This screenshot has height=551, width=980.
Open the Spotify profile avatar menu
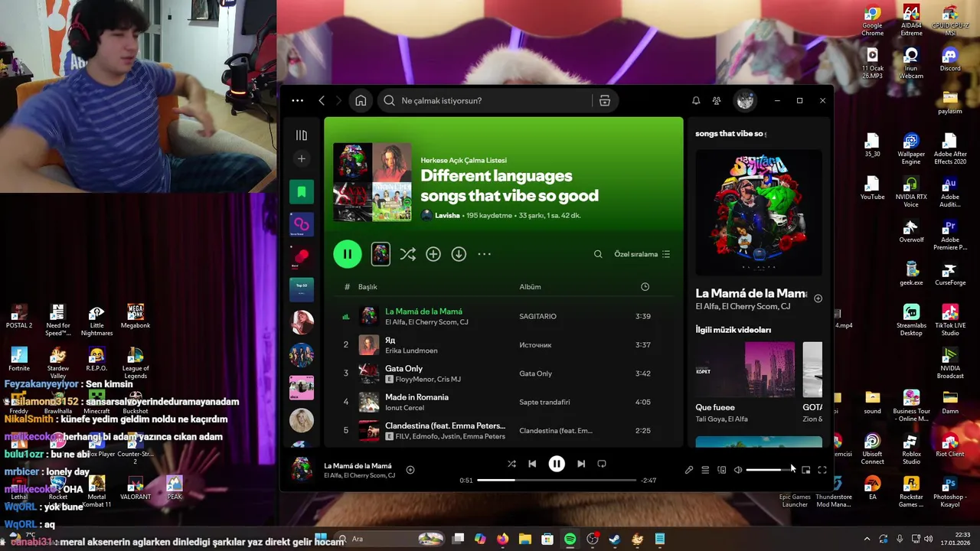point(745,100)
